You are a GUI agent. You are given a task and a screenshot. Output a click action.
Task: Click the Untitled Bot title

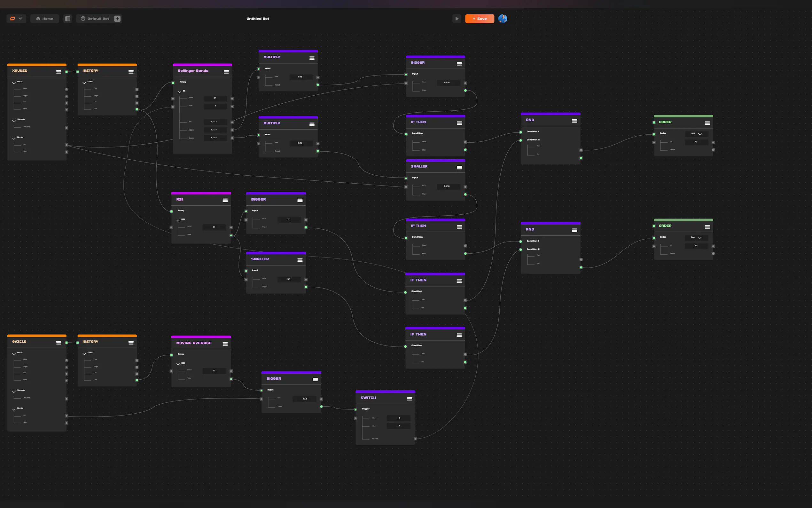pos(257,19)
